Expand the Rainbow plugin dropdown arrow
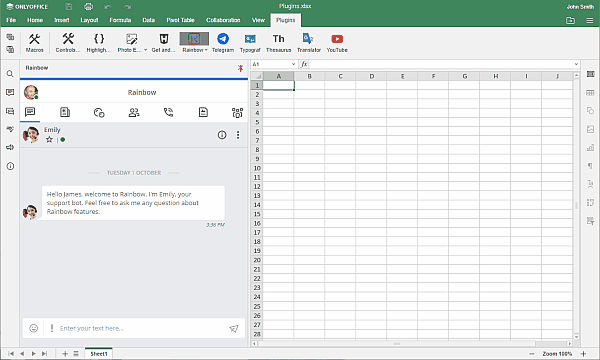 [x=206, y=50]
